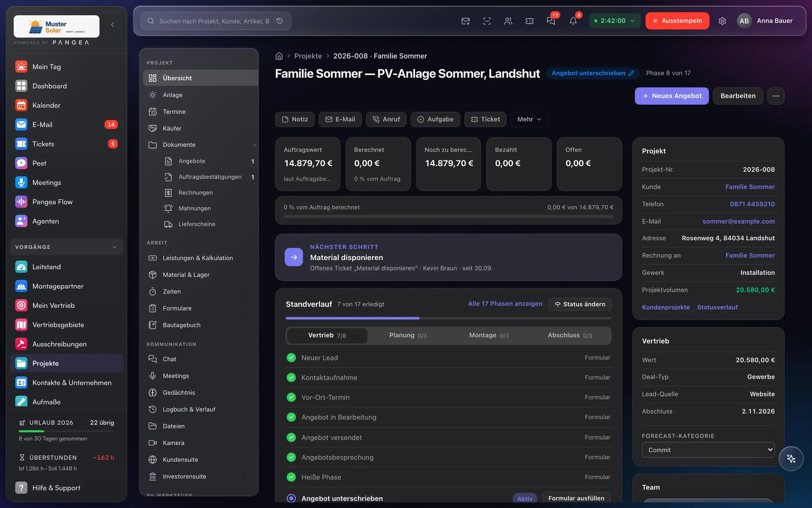Click the next step arrow for Material disponieren

(294, 257)
